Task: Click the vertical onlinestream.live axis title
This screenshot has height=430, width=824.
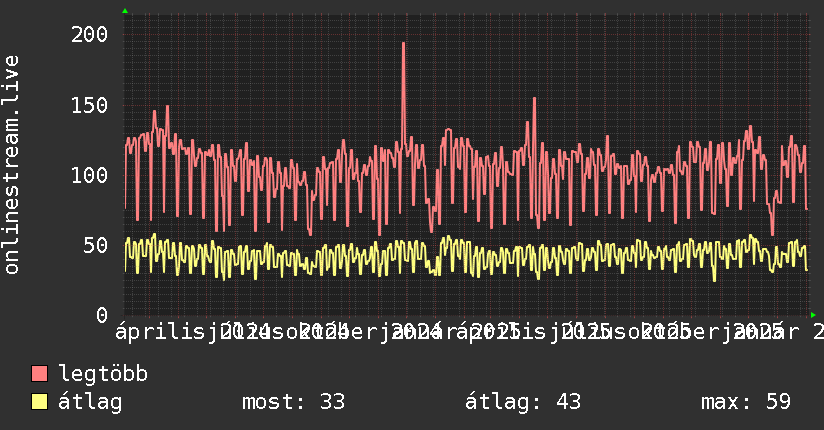Action: point(12,165)
